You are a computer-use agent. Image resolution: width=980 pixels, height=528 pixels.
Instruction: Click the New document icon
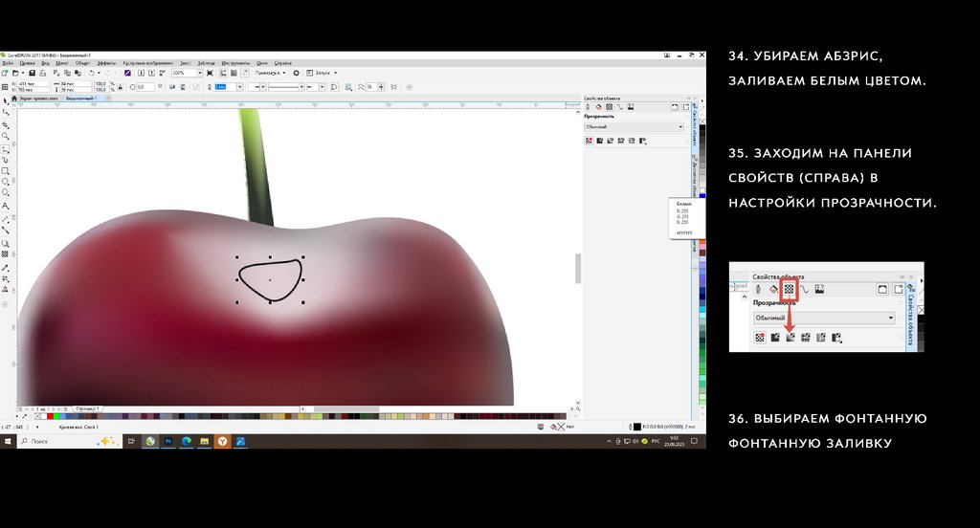click(5, 73)
